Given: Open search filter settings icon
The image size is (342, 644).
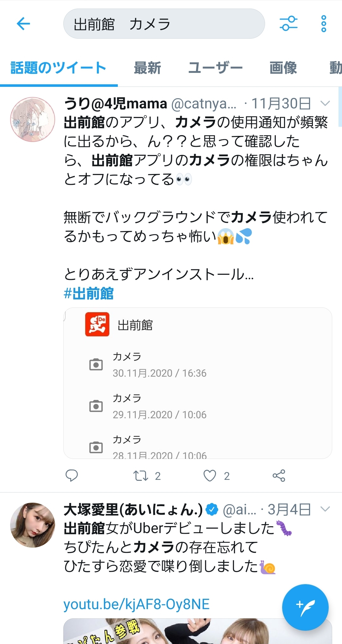Looking at the screenshot, I should (288, 23).
